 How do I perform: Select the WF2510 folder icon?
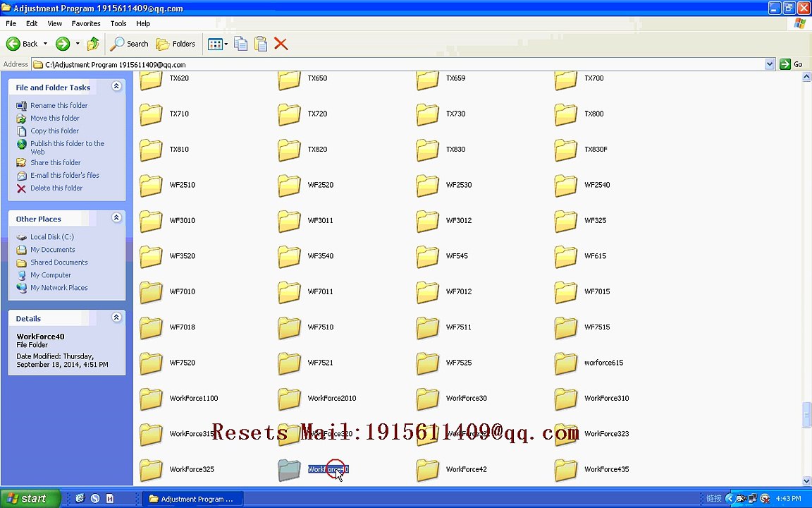152,185
